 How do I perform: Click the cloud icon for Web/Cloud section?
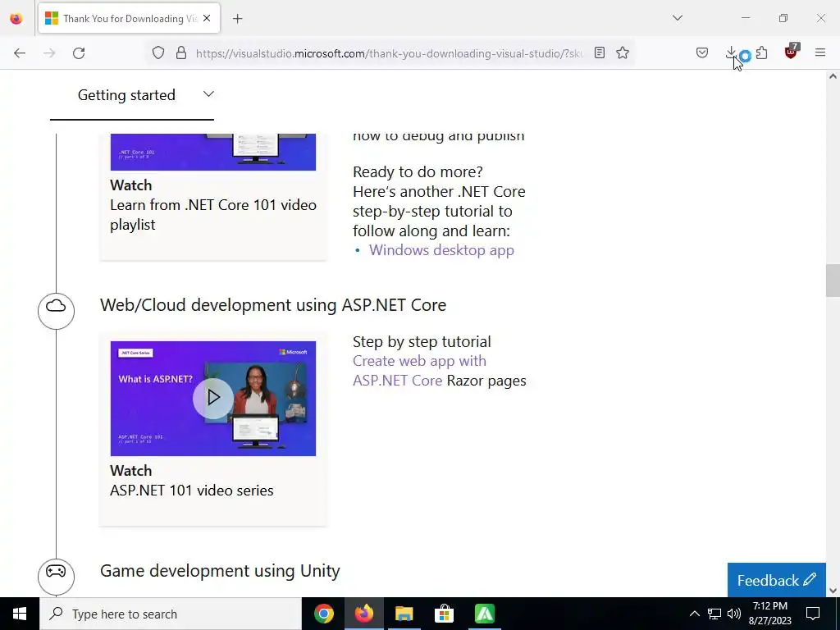coord(56,311)
